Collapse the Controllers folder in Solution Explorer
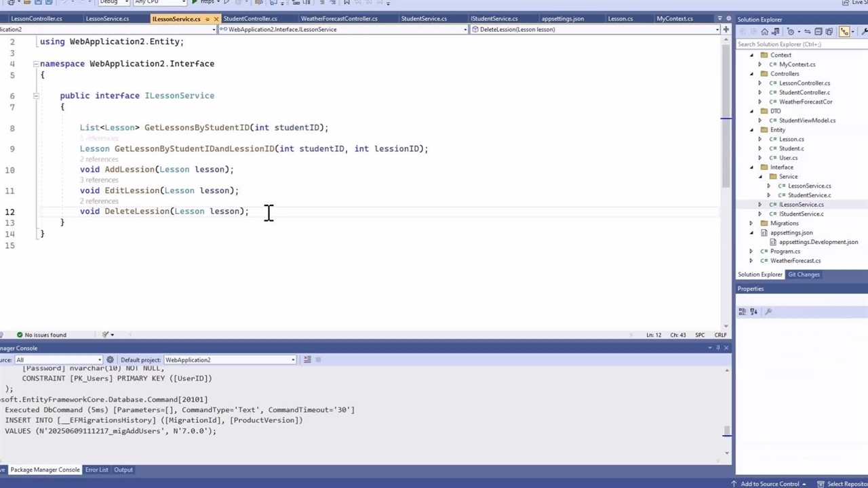 (x=751, y=74)
